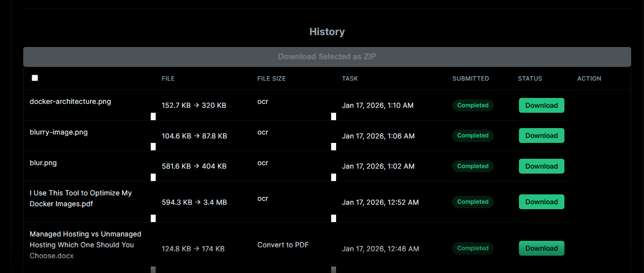
Task: Open the Managed Hosting vs Unmanaged .docx entry
Action: pyautogui.click(x=85, y=245)
